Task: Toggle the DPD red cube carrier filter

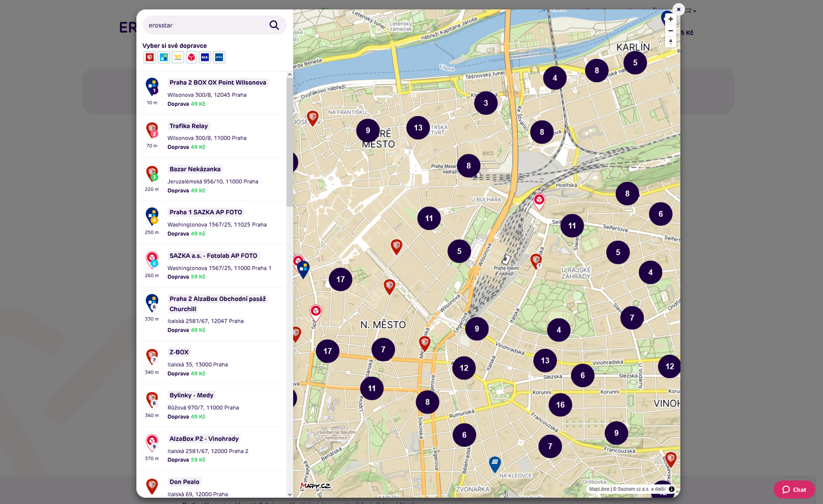Action: click(192, 57)
